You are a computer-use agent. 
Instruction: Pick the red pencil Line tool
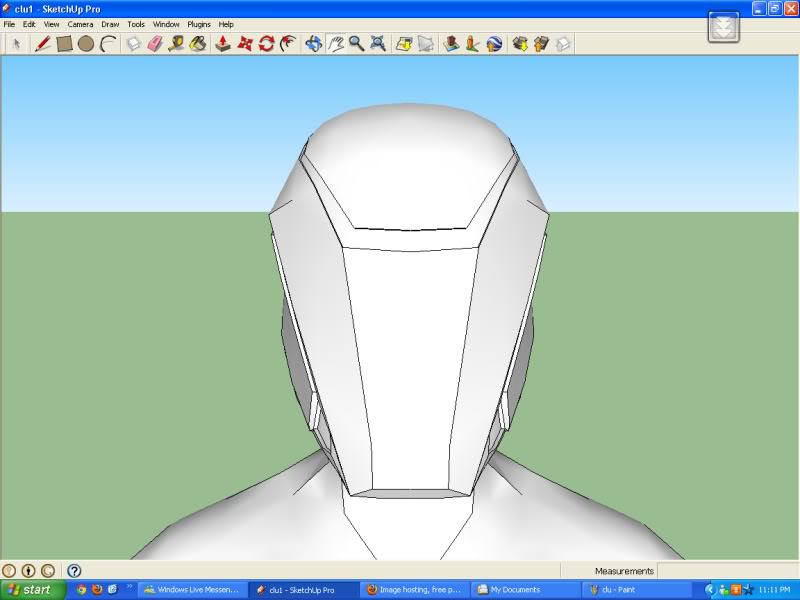click(x=42, y=44)
